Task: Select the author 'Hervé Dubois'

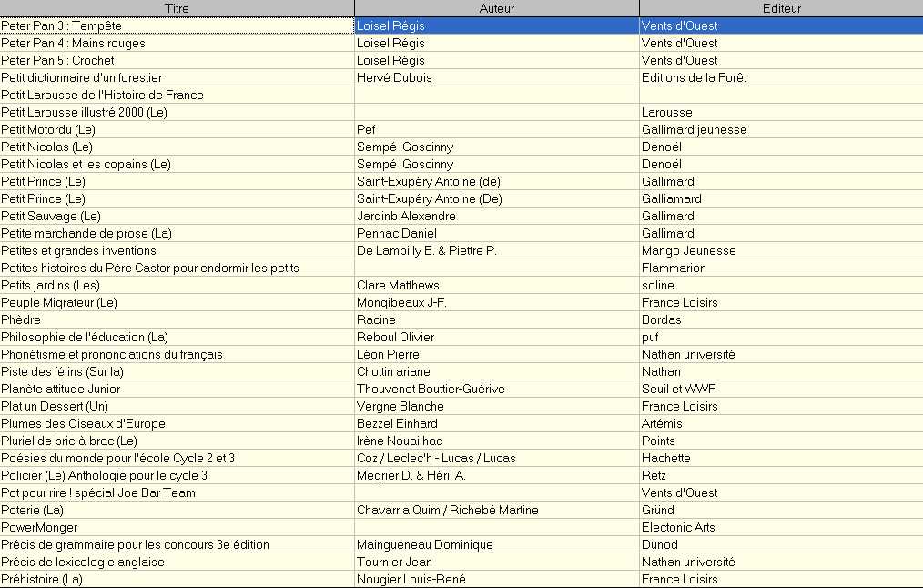Action: pos(394,77)
